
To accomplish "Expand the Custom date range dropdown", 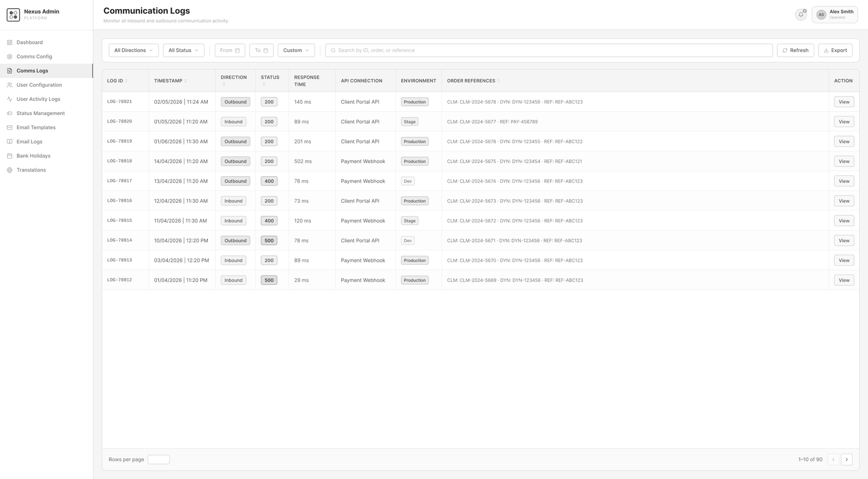I will pyautogui.click(x=296, y=50).
